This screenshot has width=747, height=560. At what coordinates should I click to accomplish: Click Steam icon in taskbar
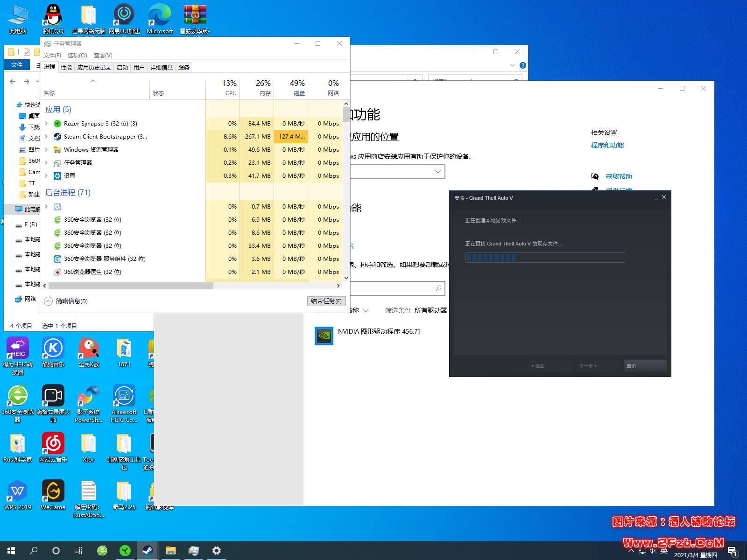148,551
